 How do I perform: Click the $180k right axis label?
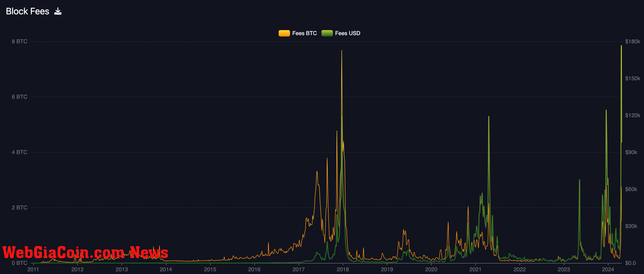coord(633,41)
